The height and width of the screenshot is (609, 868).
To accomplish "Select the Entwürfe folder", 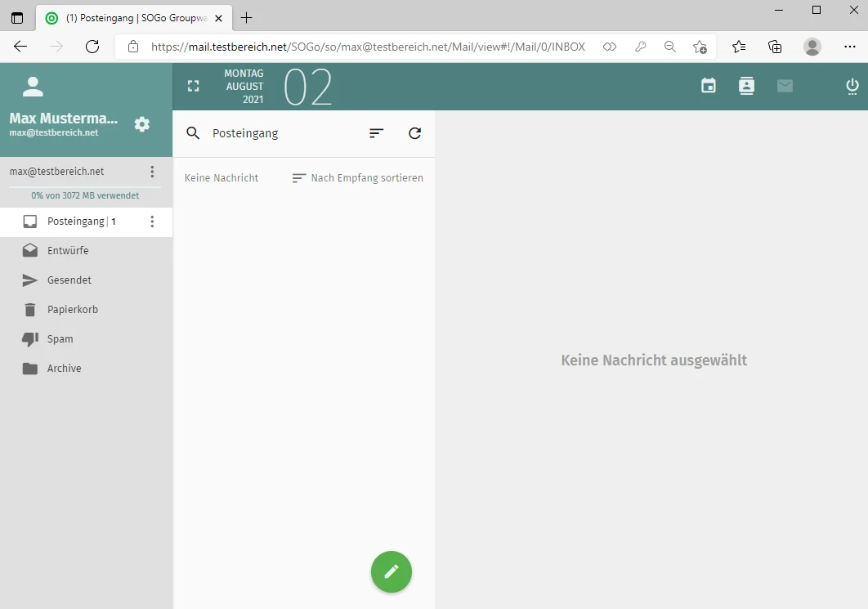I will tap(68, 251).
